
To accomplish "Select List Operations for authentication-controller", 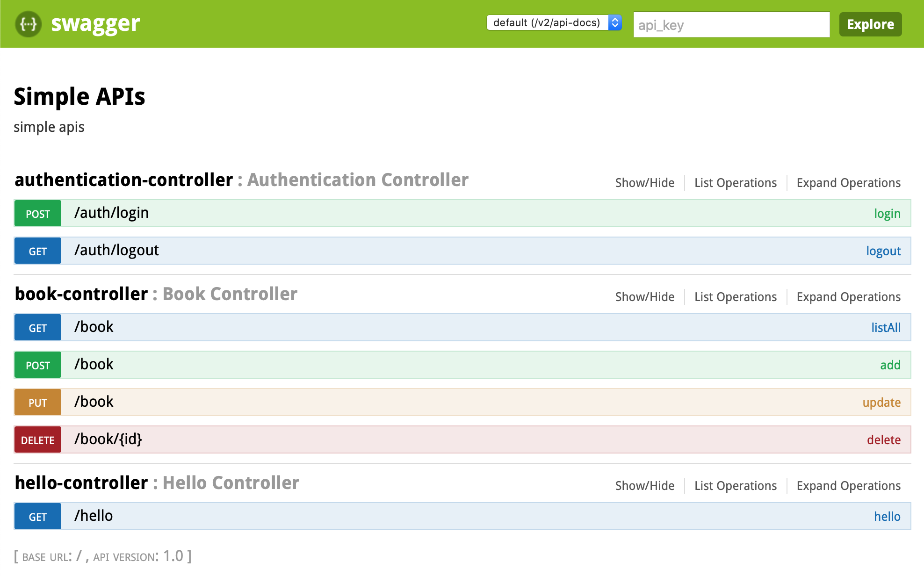I will 735,183.
